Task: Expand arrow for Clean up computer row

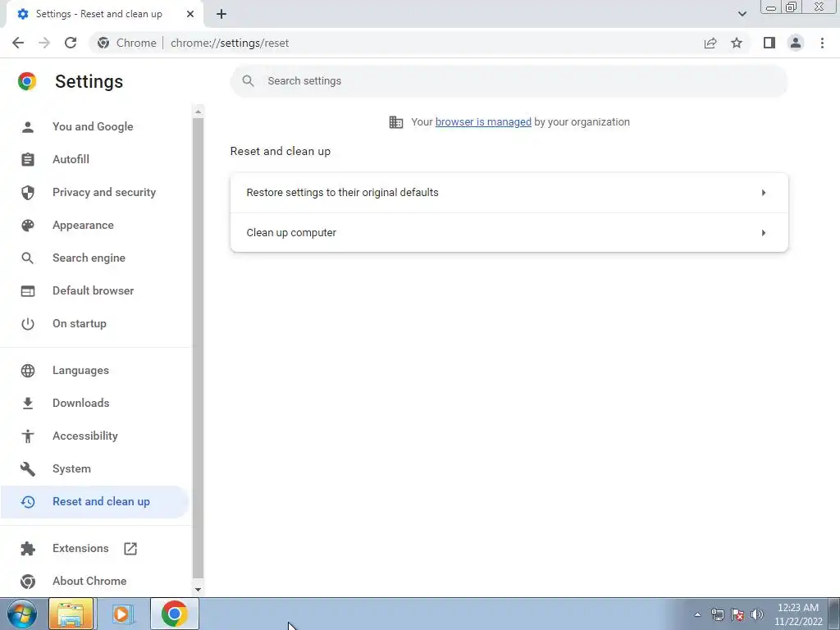Action: pos(764,232)
